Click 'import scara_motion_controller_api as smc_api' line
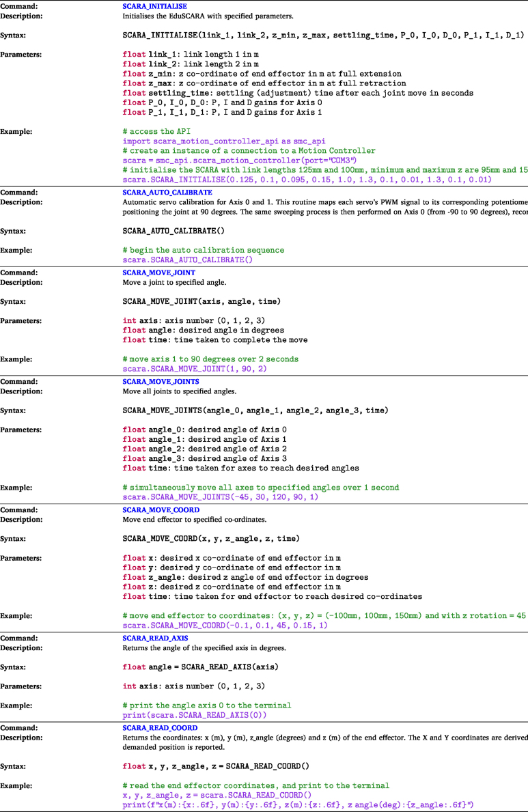 (x=224, y=141)
